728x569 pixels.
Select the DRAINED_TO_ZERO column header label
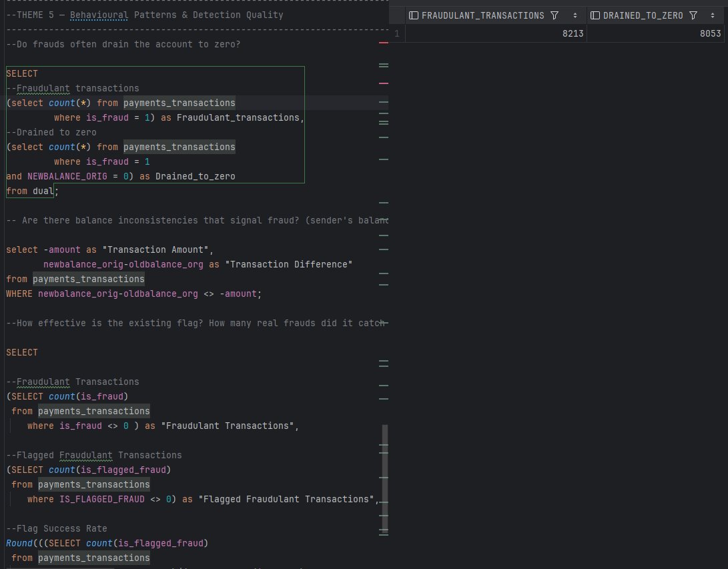(x=643, y=15)
